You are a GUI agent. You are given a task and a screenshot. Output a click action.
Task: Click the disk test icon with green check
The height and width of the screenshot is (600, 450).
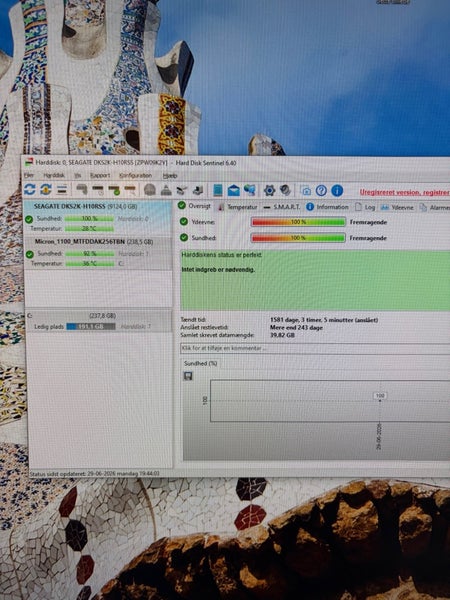114,189
